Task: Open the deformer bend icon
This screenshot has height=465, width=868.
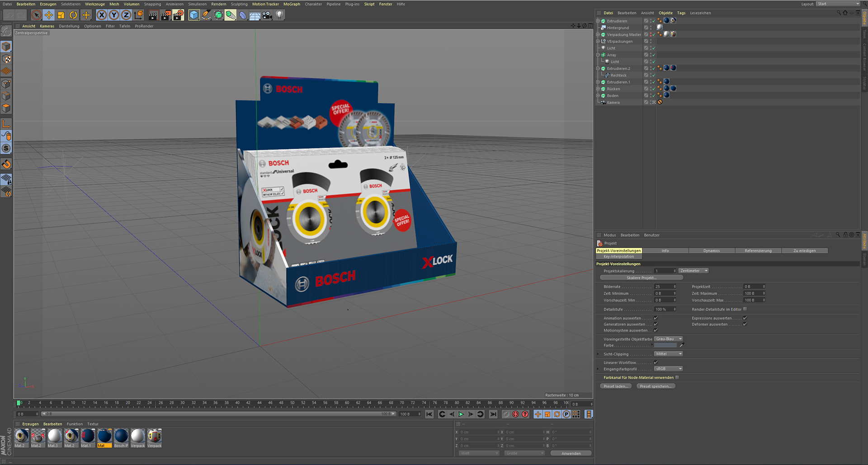Action: pyautogui.click(x=243, y=15)
